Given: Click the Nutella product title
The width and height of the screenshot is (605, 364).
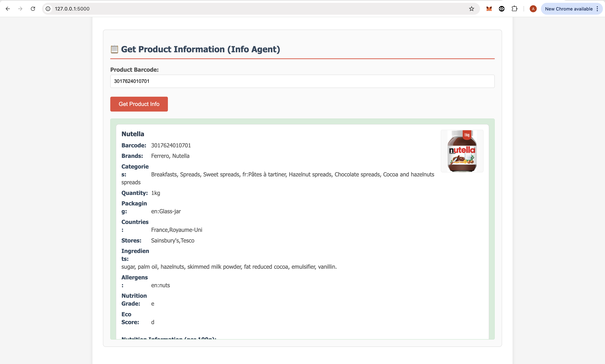Looking at the screenshot, I should 133,134.
